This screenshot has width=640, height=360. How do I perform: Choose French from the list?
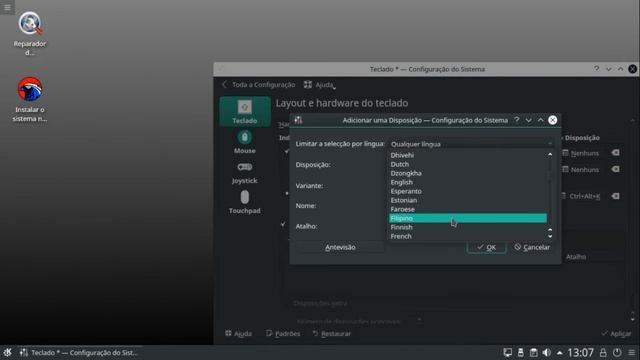[468, 236]
